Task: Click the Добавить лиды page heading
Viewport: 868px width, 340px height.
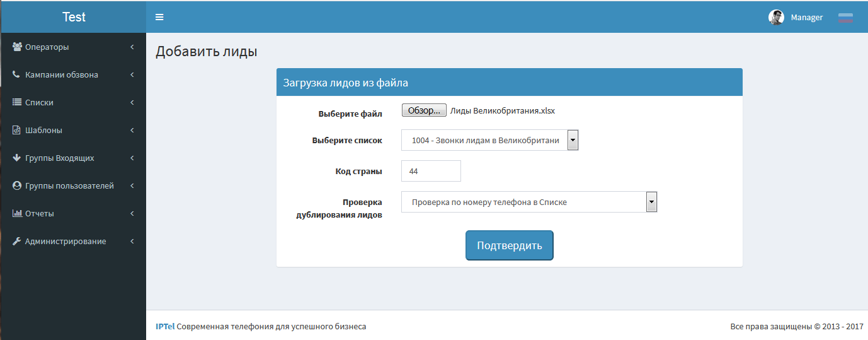Action: (207, 52)
